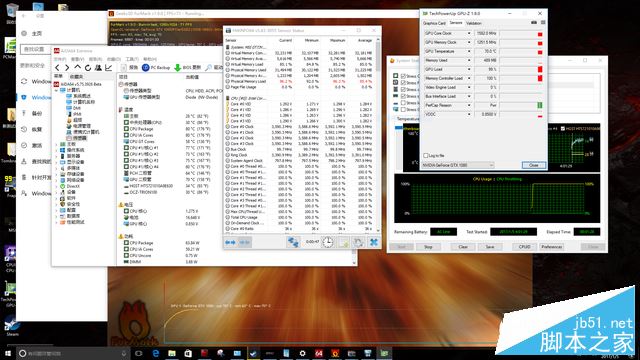640x360 pixels.
Task: Click AIDA64 forward arrow
Action: [67, 68]
